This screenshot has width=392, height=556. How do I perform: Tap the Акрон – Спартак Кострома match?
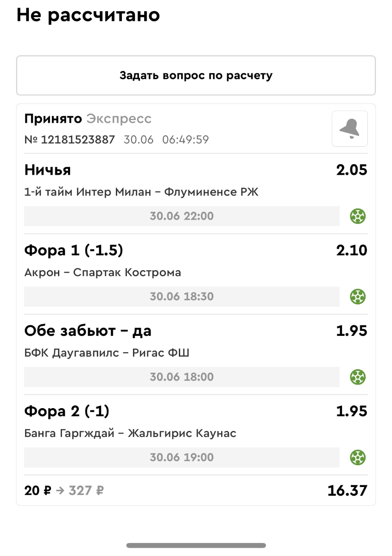pos(102,272)
